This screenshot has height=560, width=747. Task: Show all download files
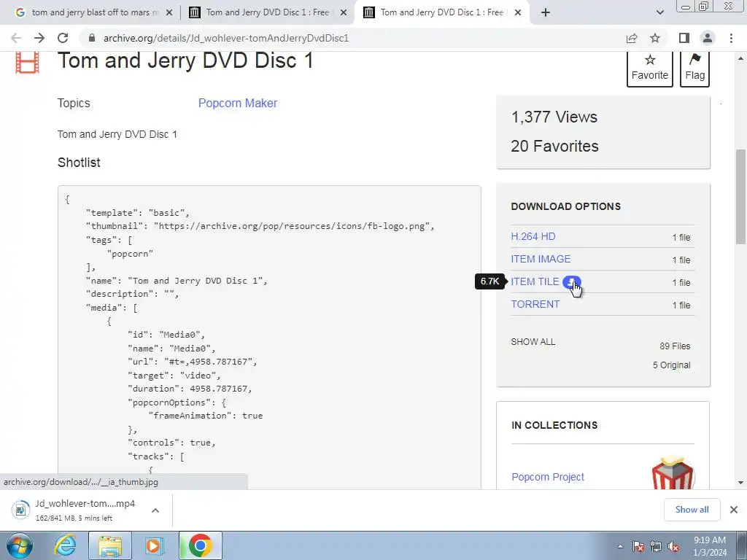tap(533, 342)
